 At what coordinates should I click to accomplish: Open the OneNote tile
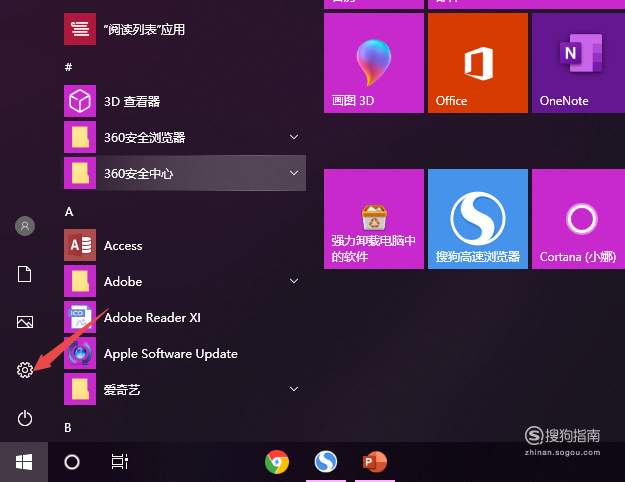[x=578, y=63]
